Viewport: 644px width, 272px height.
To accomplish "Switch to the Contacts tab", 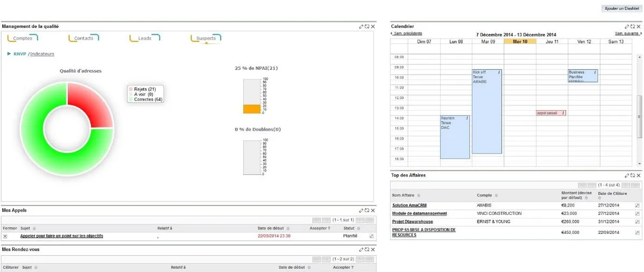I will tap(84, 38).
